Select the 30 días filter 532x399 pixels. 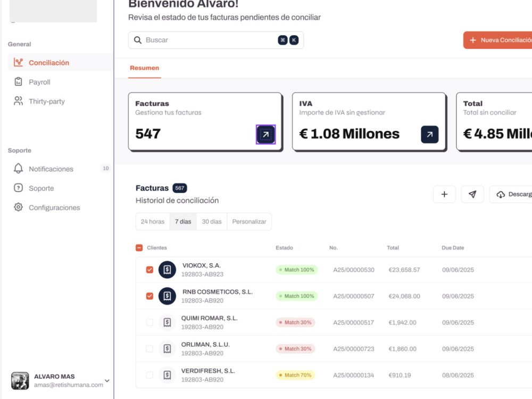pyautogui.click(x=212, y=221)
